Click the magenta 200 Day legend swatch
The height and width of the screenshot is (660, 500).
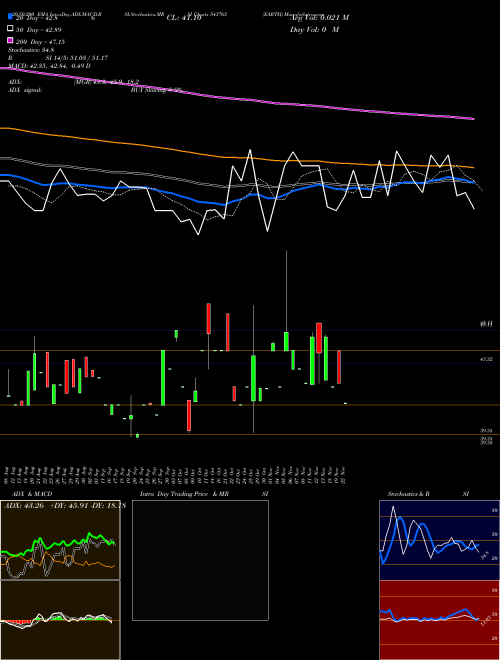(10, 41)
